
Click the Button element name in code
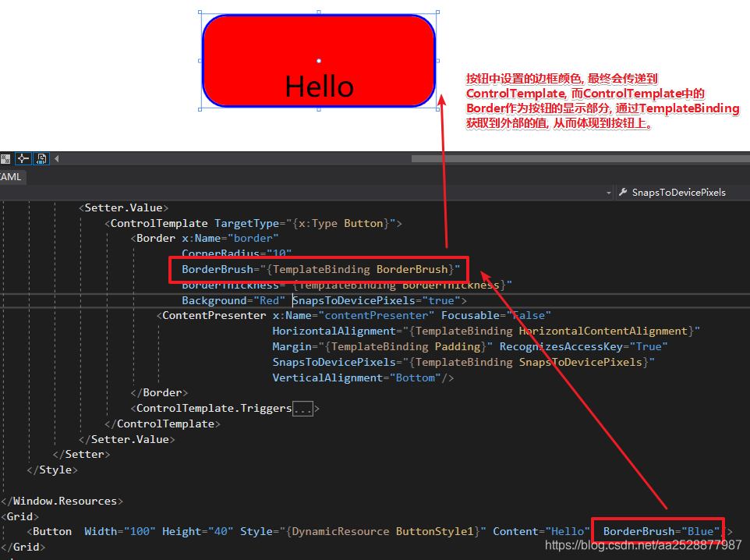click(x=52, y=532)
